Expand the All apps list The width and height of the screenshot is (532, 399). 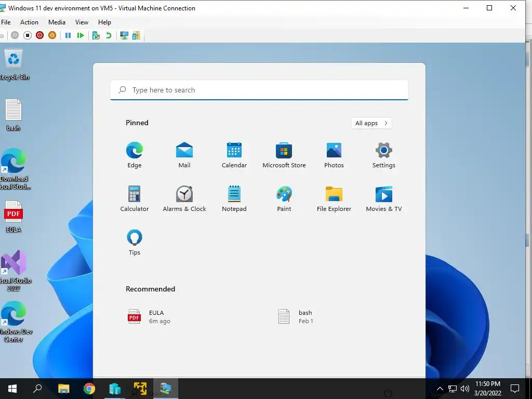tap(371, 123)
